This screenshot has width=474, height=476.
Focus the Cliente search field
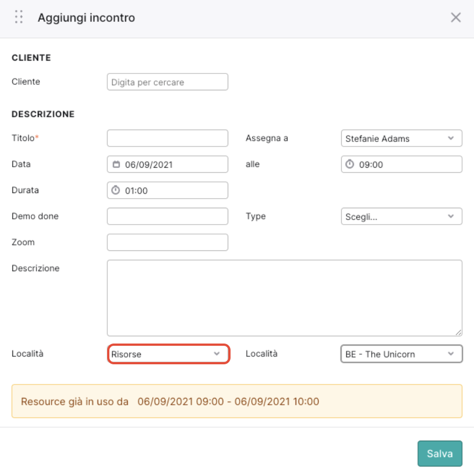(168, 81)
